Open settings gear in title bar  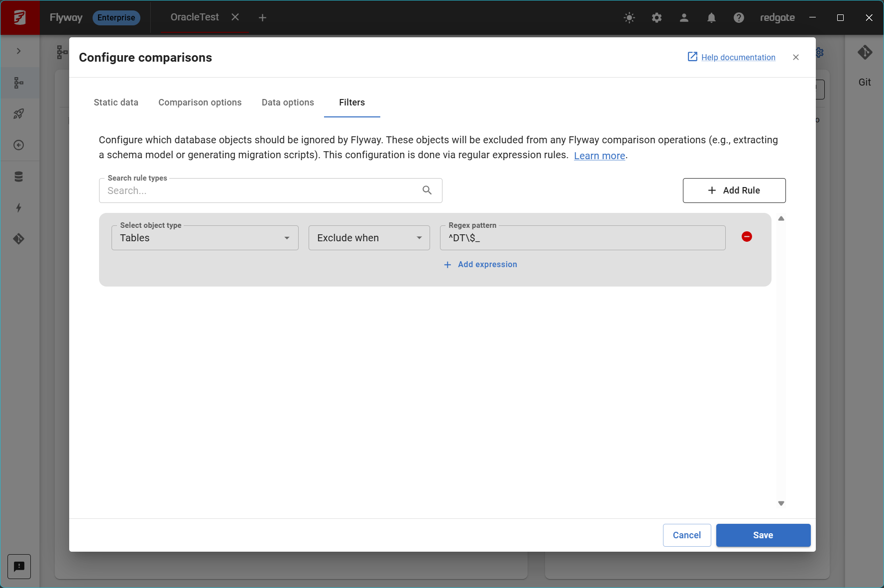click(657, 18)
